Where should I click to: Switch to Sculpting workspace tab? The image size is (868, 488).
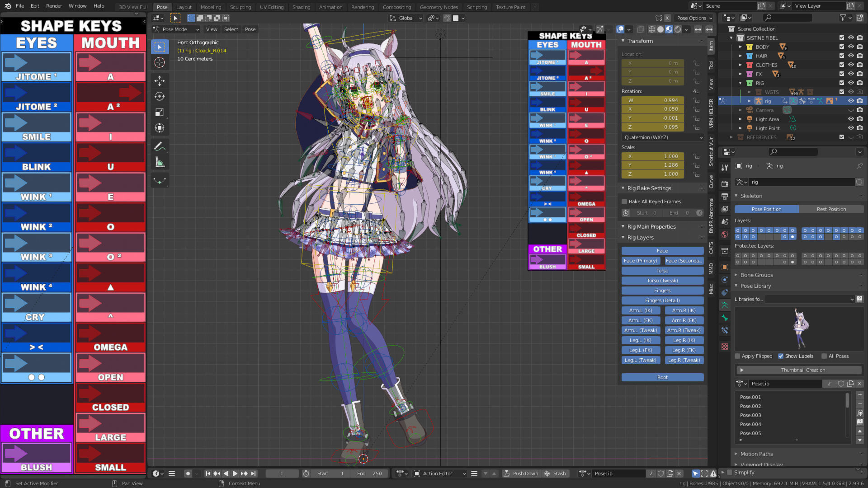pos(241,7)
